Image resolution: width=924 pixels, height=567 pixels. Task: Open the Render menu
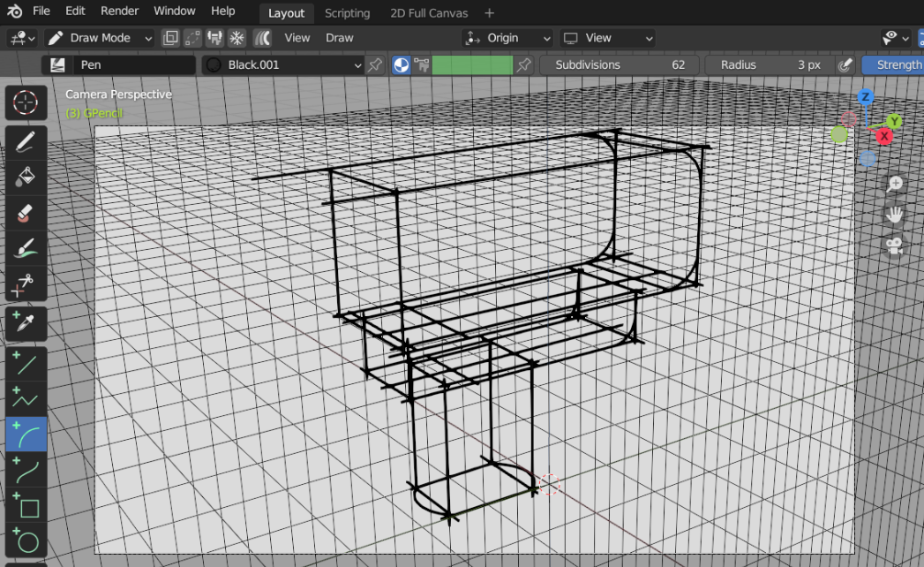tap(119, 11)
